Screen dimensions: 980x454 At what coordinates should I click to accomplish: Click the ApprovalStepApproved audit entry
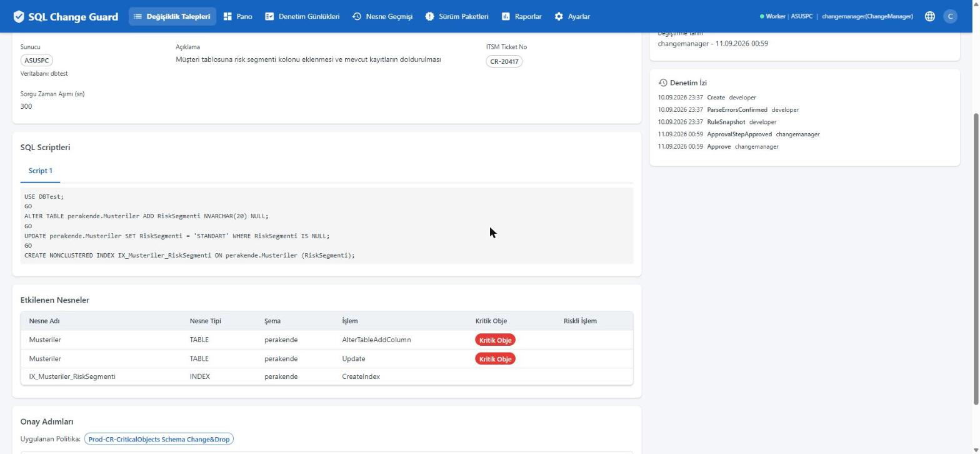[739, 134]
